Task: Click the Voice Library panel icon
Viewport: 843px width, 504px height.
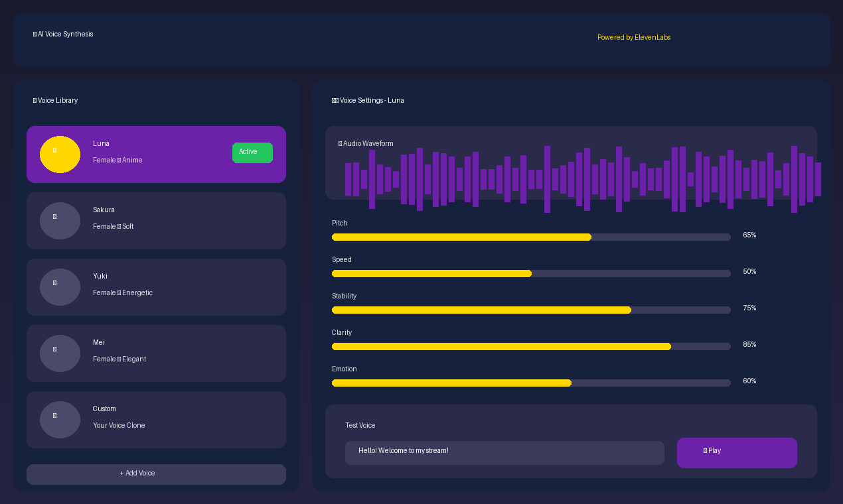Action: pos(34,100)
